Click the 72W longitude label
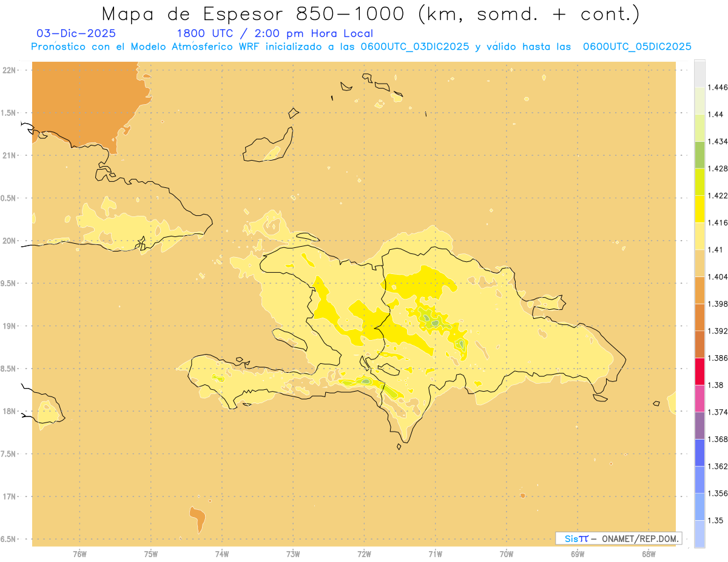The image size is (728, 562). (x=364, y=554)
